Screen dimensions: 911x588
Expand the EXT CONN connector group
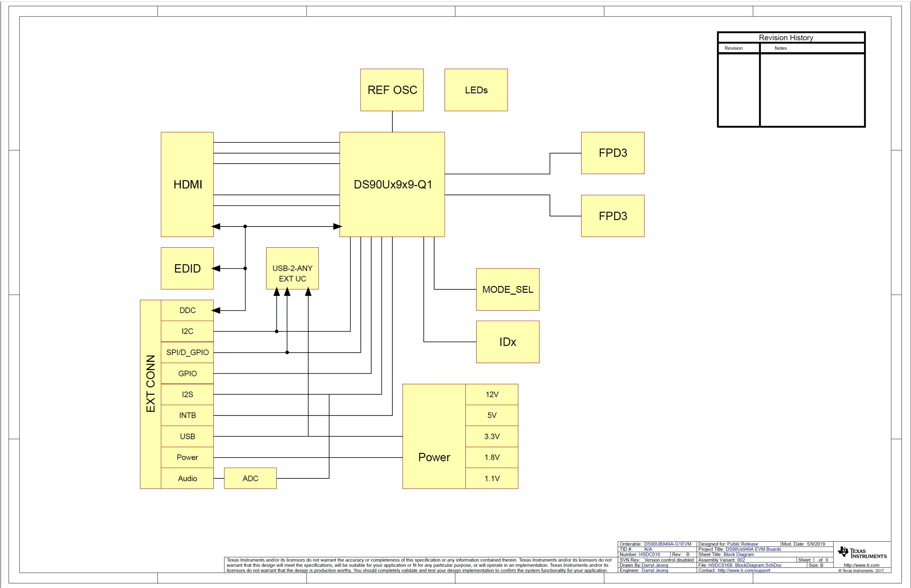point(152,393)
